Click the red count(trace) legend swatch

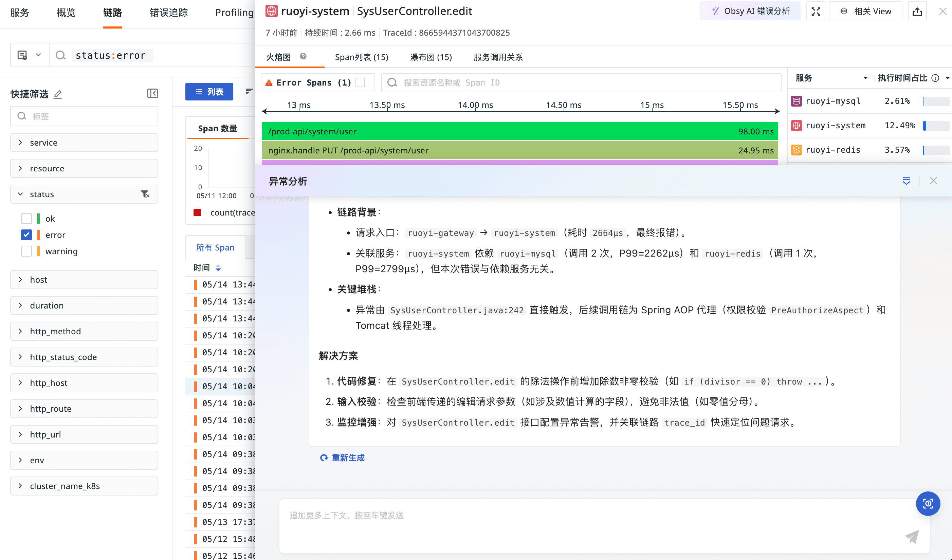[197, 212]
